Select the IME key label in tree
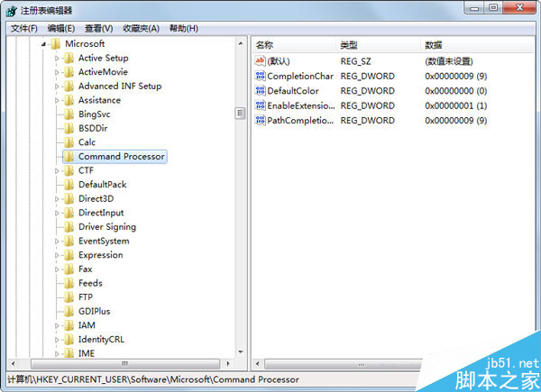The width and height of the screenshot is (541, 392). point(87,353)
